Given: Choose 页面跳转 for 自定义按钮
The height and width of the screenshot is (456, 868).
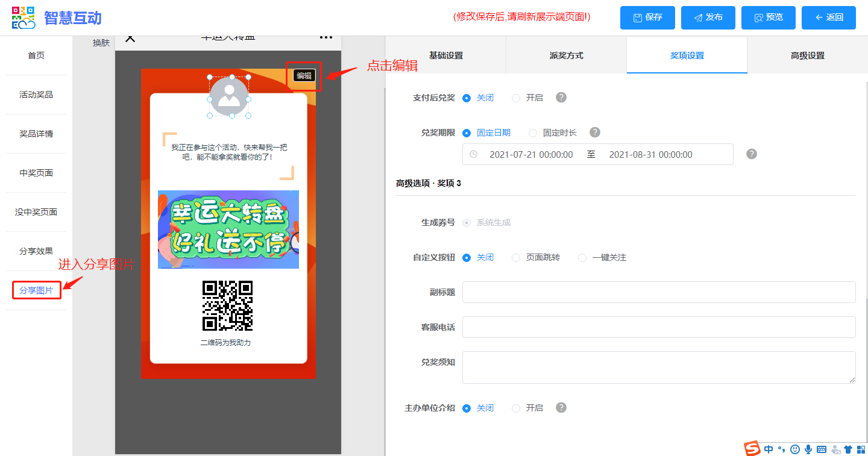Looking at the screenshot, I should [x=516, y=258].
